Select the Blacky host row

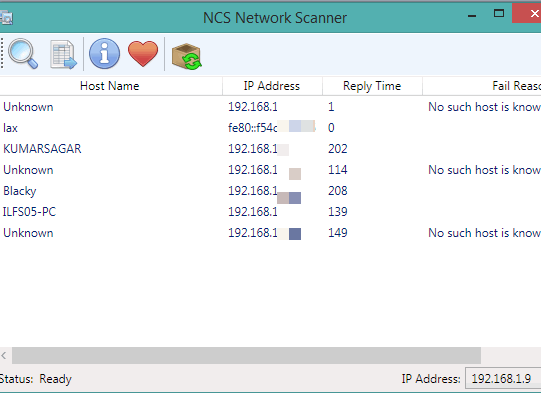270,191
